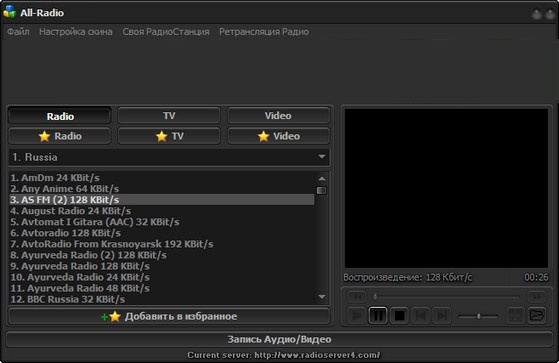Open the Своя РадиоСтанция menu
The height and width of the screenshot is (363, 559).
point(166,32)
